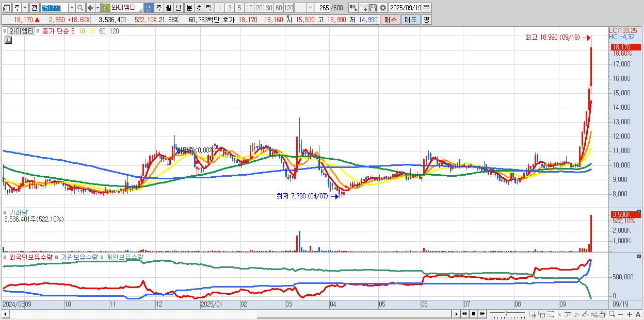
Task: Switch the chart to the minute 분 period
Action: pyautogui.click(x=188, y=8)
